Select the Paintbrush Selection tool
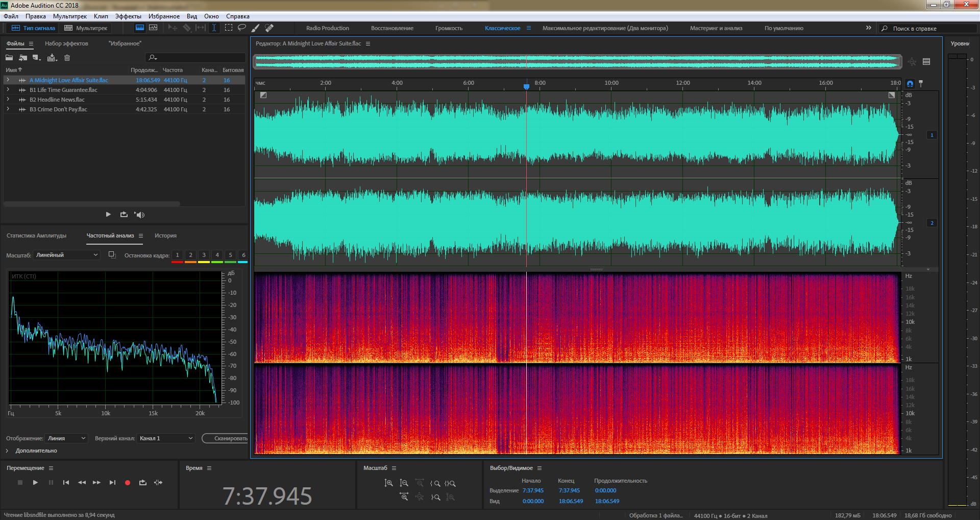Screen dimensions: 980x520 [256, 28]
